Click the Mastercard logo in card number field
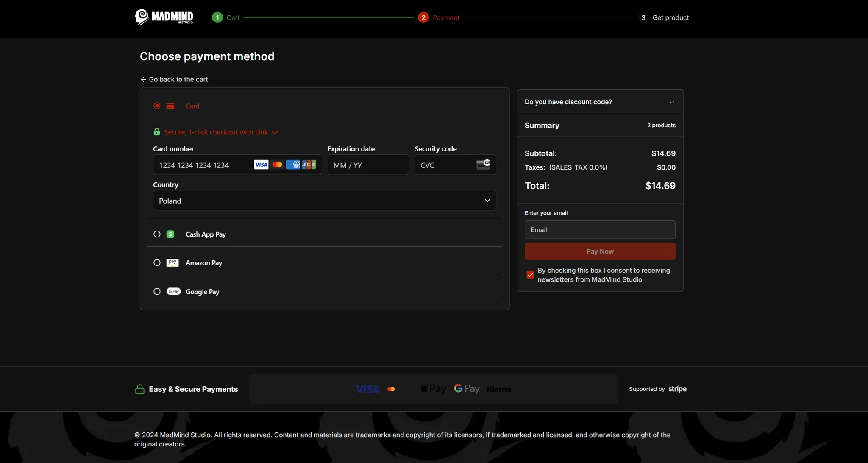This screenshot has height=463, width=868. pyautogui.click(x=277, y=165)
